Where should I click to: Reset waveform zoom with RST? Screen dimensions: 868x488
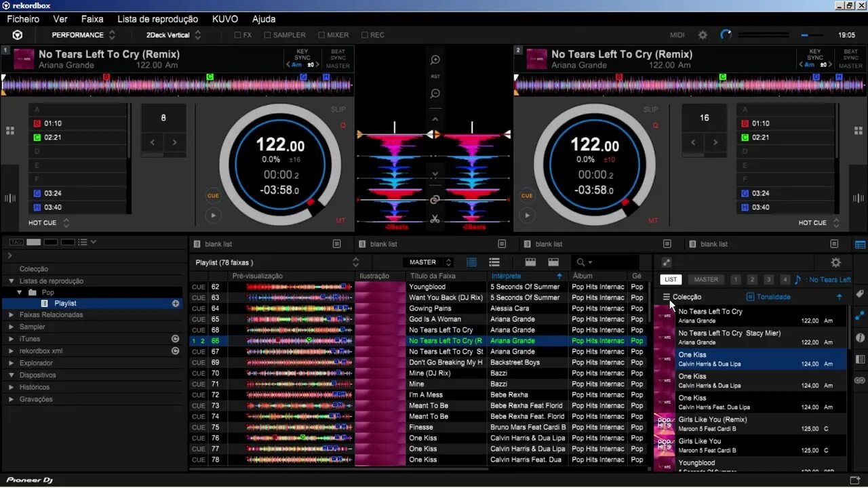435,77
